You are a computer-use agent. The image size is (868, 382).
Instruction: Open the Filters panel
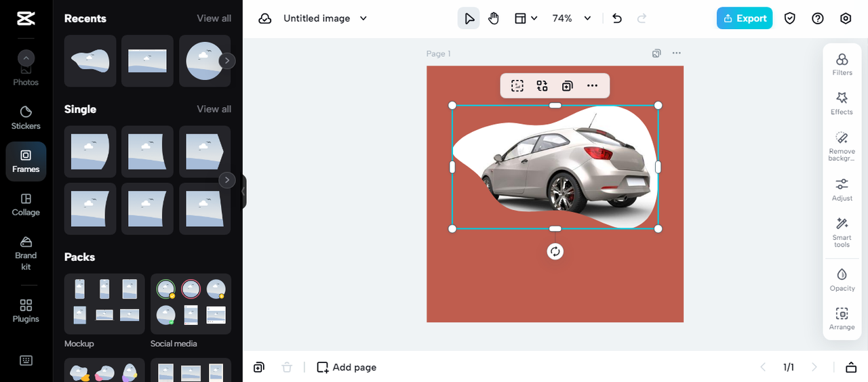point(842,64)
